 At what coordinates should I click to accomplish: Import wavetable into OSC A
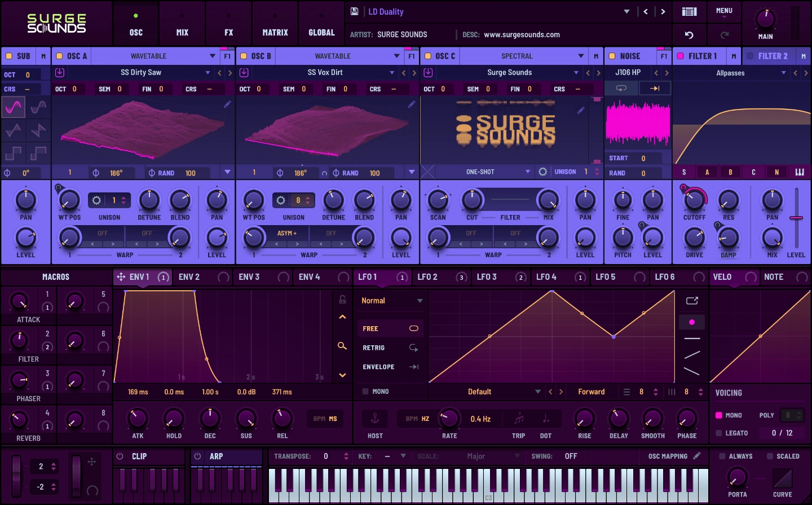60,72
